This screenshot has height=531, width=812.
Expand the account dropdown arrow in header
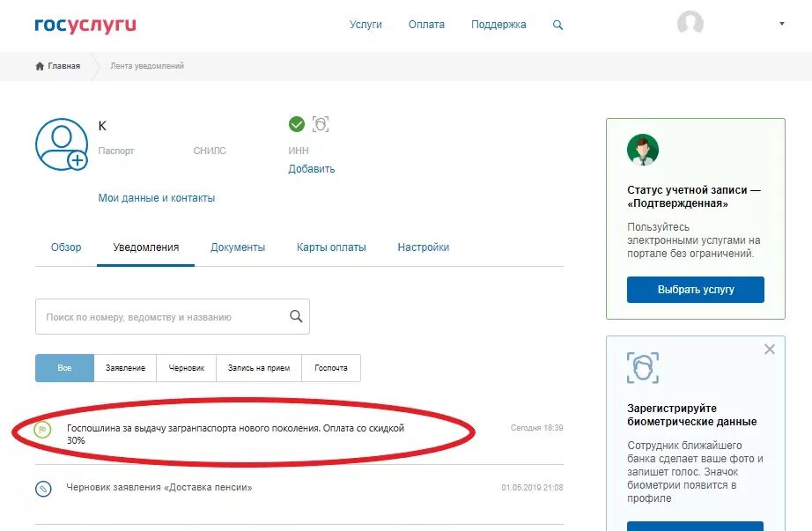[x=782, y=23]
